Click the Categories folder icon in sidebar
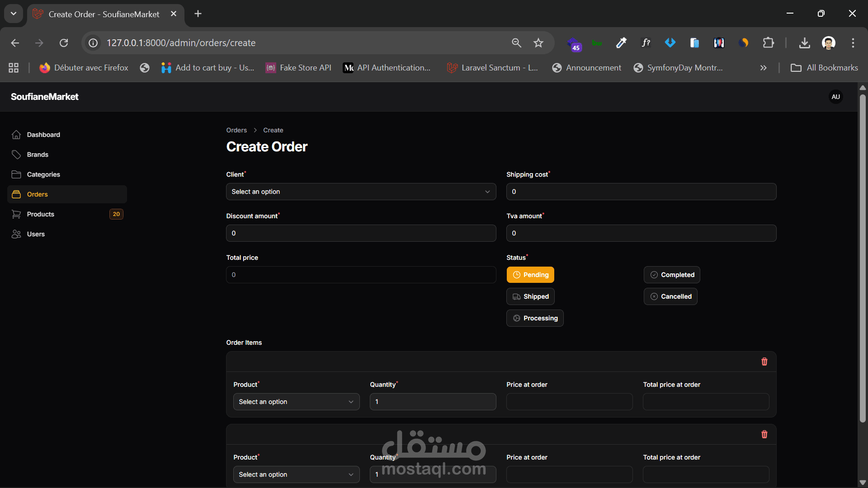The height and width of the screenshot is (488, 868). click(16, 174)
